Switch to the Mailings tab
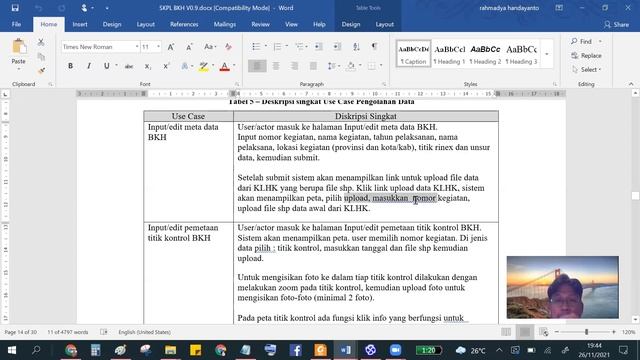This screenshot has width=640, height=360. point(224,24)
